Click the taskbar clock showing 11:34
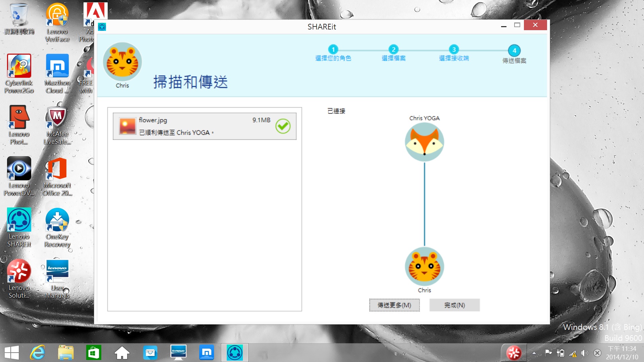The image size is (644, 362). (622, 353)
